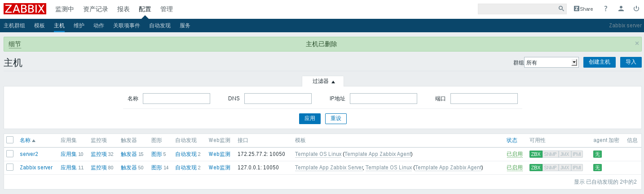This screenshot has width=644, height=194.
Task: Dismiss the host deleted message
Action: tap(637, 43)
